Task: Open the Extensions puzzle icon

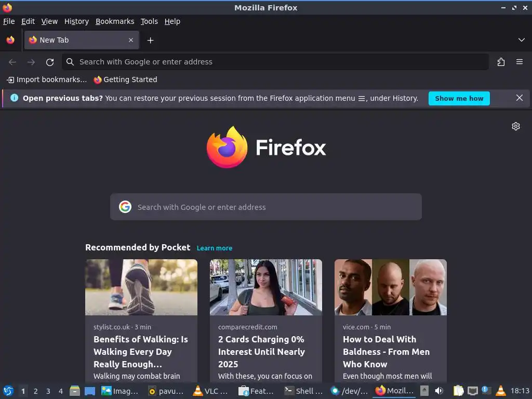Action: coord(501,62)
